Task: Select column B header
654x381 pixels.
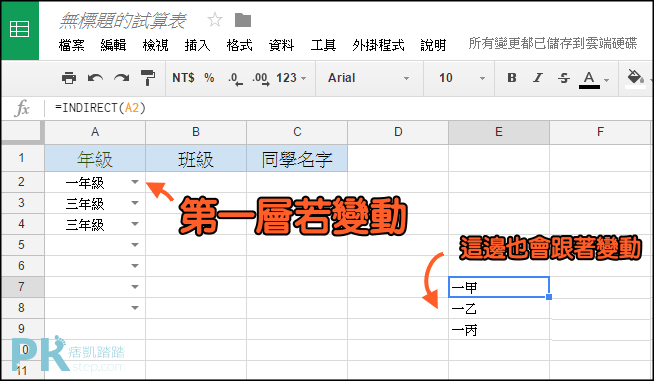Action: tap(196, 132)
